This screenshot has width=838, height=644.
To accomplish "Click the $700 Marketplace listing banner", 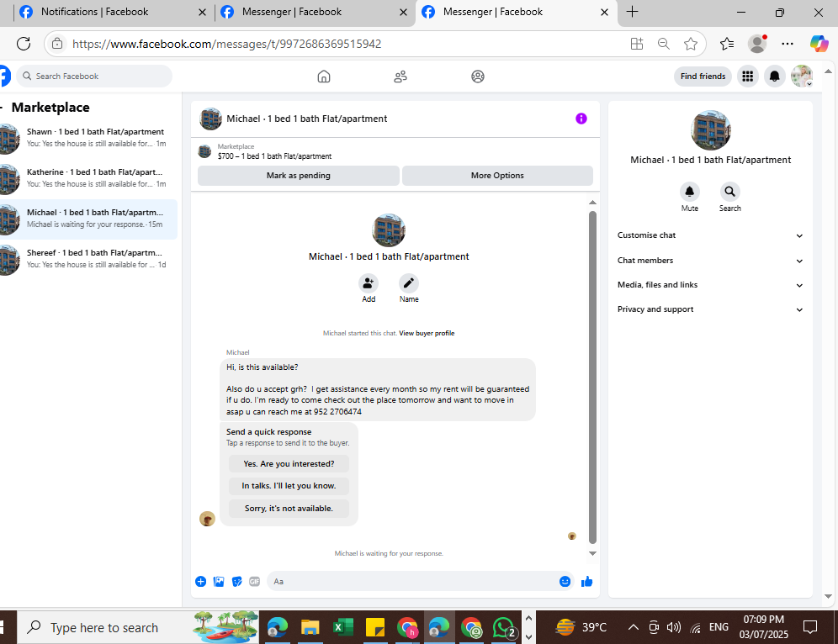I will coord(395,151).
